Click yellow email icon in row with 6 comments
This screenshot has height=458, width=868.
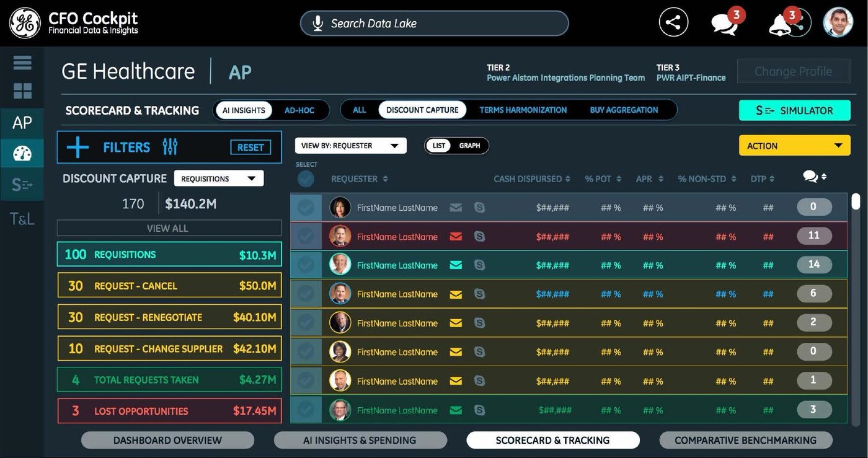click(456, 294)
